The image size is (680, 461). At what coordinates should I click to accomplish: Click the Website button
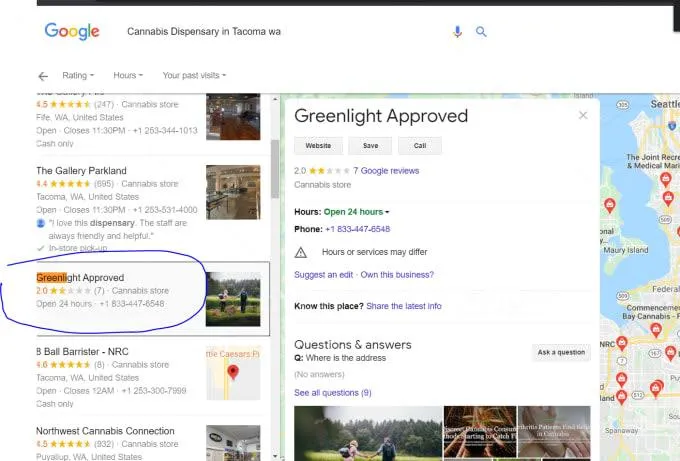pyautogui.click(x=318, y=146)
